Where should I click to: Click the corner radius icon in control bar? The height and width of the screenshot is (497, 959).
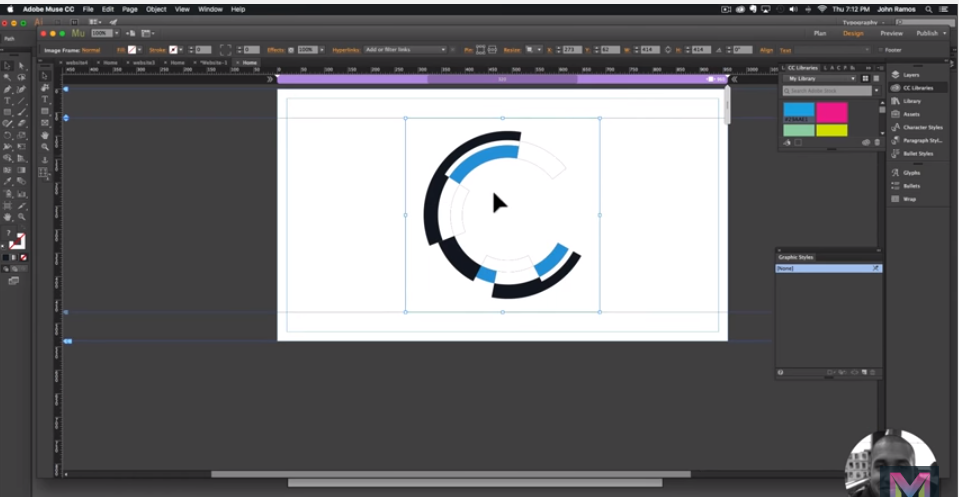click(225, 50)
